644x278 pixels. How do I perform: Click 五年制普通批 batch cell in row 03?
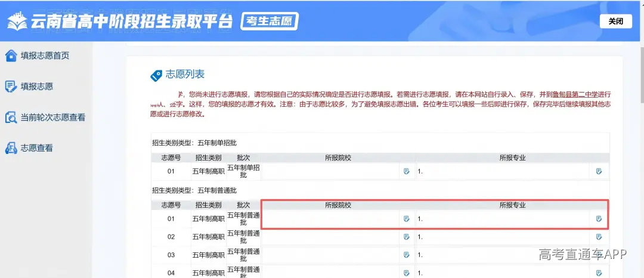243,255
